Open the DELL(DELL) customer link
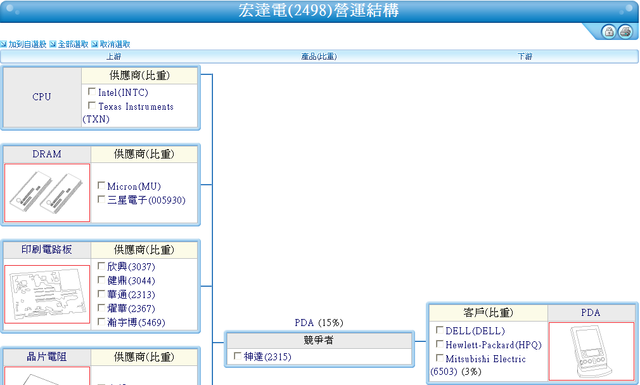The image size is (640, 385). 475,331
